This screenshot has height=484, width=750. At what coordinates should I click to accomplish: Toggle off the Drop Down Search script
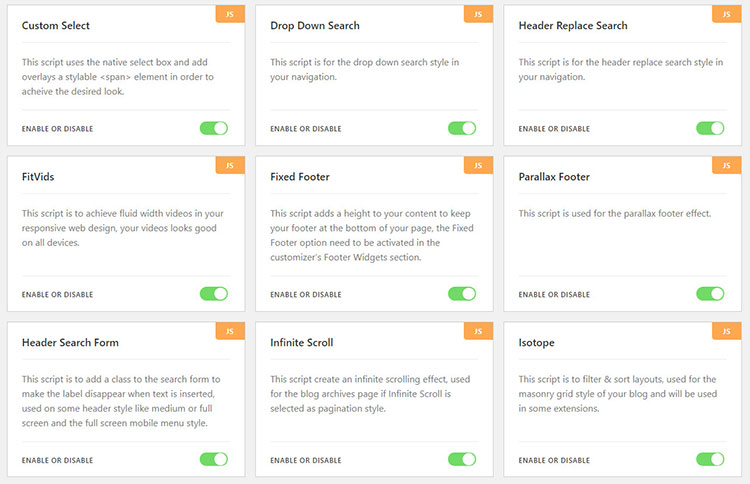coord(462,128)
